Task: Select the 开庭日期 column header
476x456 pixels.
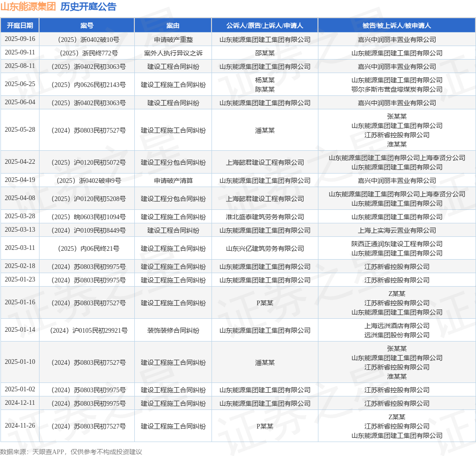Action: pyautogui.click(x=20, y=26)
